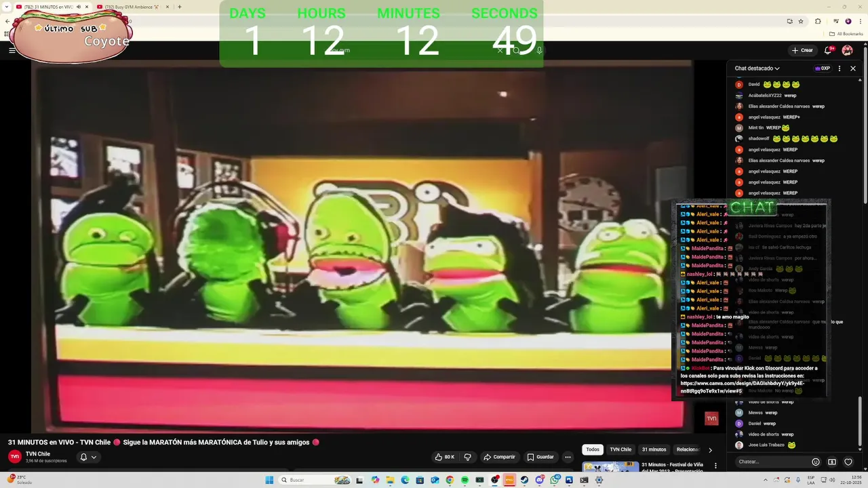Expand the Chat destacado dropdown
Screen dimensions: 868x488
point(757,68)
